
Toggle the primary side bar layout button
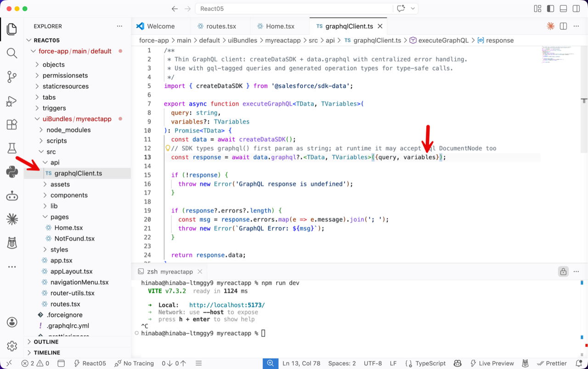550,9
